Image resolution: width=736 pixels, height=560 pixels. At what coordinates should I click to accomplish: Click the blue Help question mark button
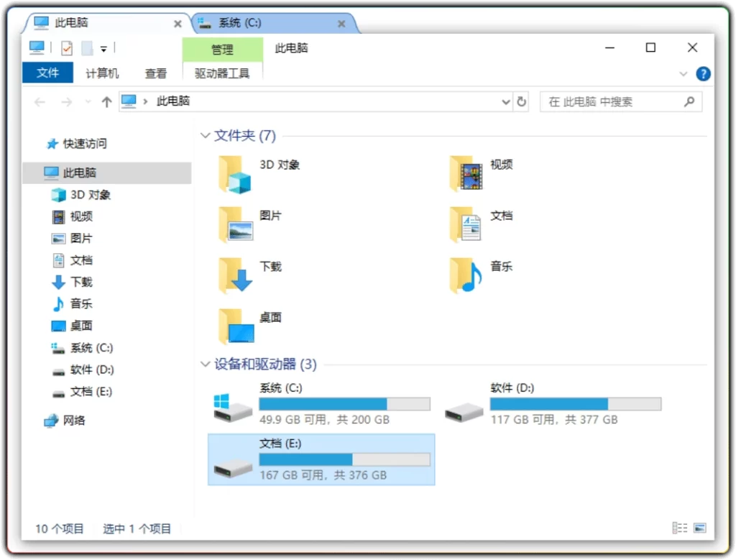click(703, 73)
